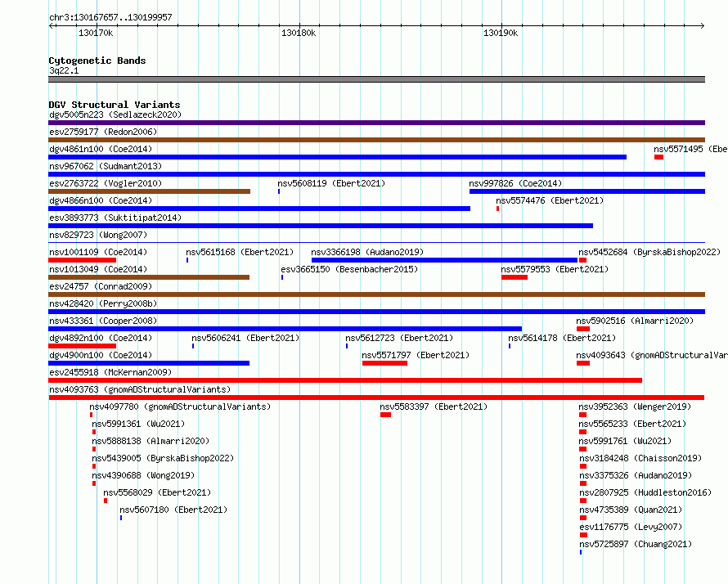
Task: Open nsv5439005 (ByrskaBishop2022) variant
Action: 163,458
